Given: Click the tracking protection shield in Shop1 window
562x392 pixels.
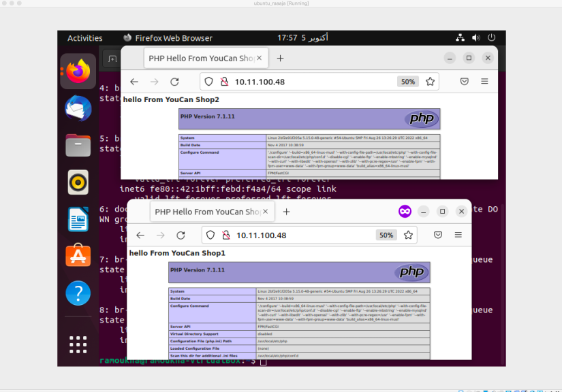Looking at the screenshot, I should [x=210, y=235].
